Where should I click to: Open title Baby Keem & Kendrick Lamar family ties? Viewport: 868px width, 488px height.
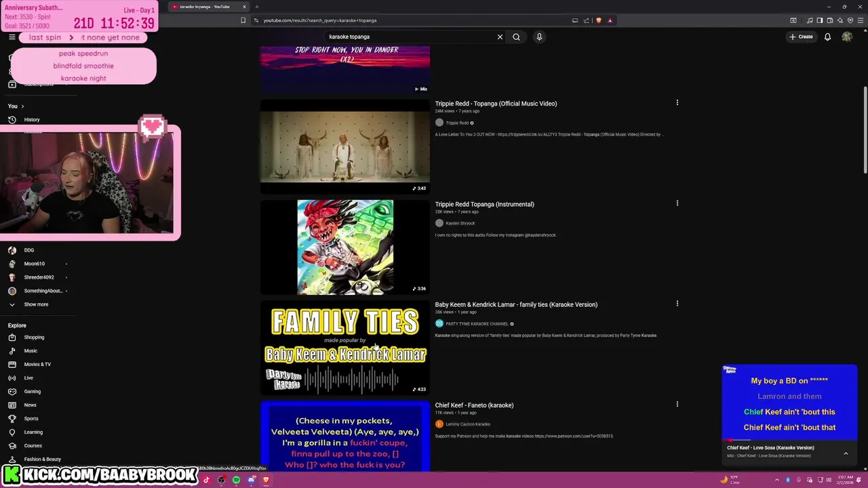516,304
